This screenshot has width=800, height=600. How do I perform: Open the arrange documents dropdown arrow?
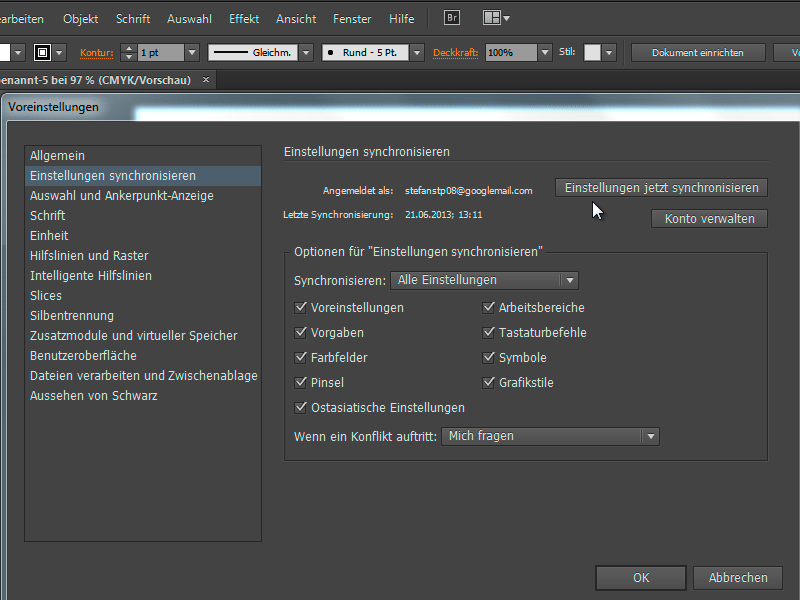(x=506, y=18)
